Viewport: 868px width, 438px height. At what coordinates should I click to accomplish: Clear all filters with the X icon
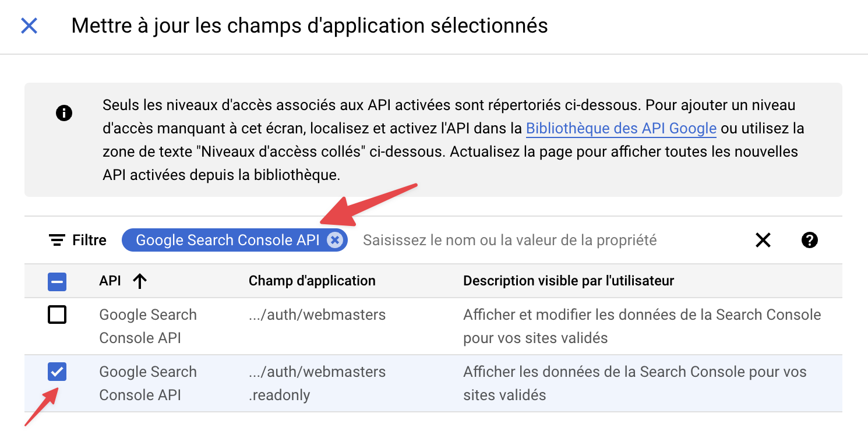tap(763, 240)
